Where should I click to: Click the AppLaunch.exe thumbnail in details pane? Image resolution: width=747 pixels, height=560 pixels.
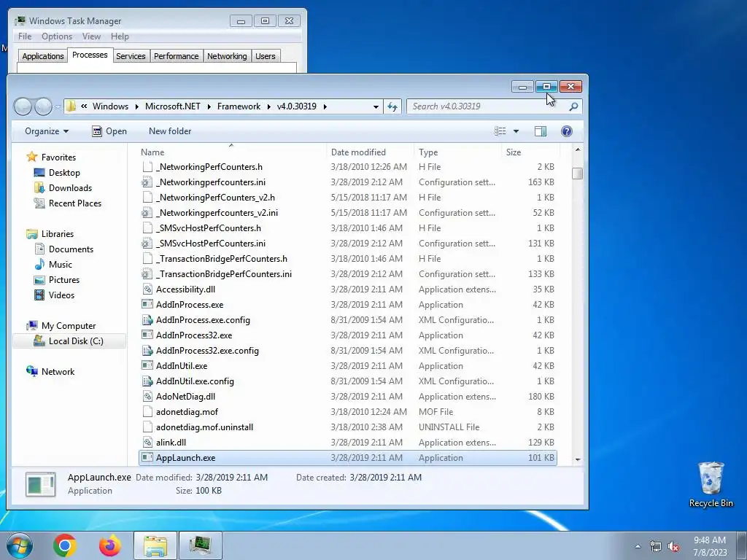(41, 484)
